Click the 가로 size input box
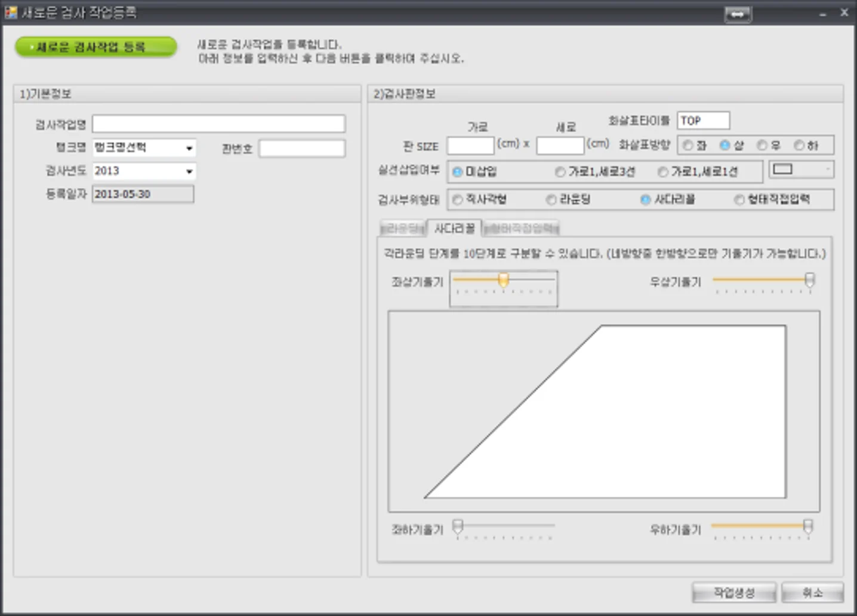The width and height of the screenshot is (857, 616). [x=470, y=146]
